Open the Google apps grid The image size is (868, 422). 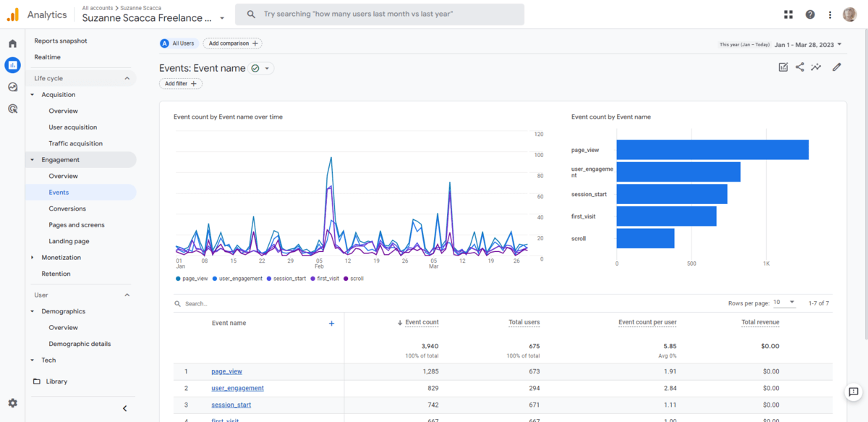point(790,14)
